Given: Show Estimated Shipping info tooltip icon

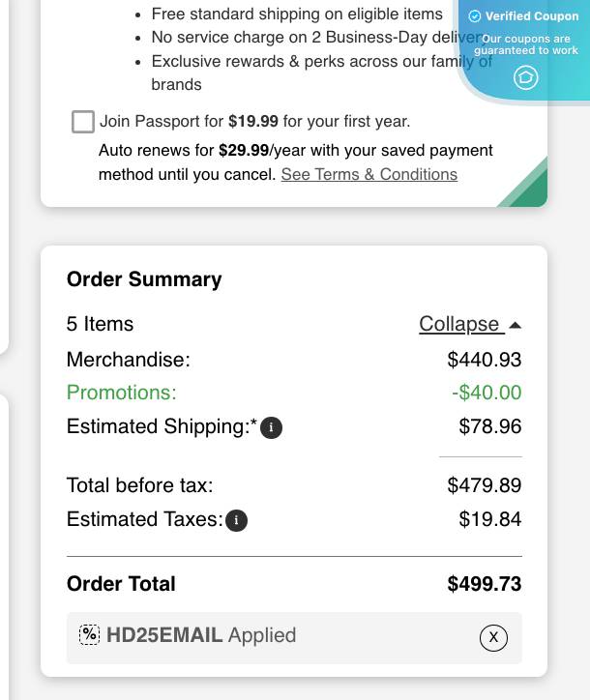Looking at the screenshot, I should click(272, 427).
